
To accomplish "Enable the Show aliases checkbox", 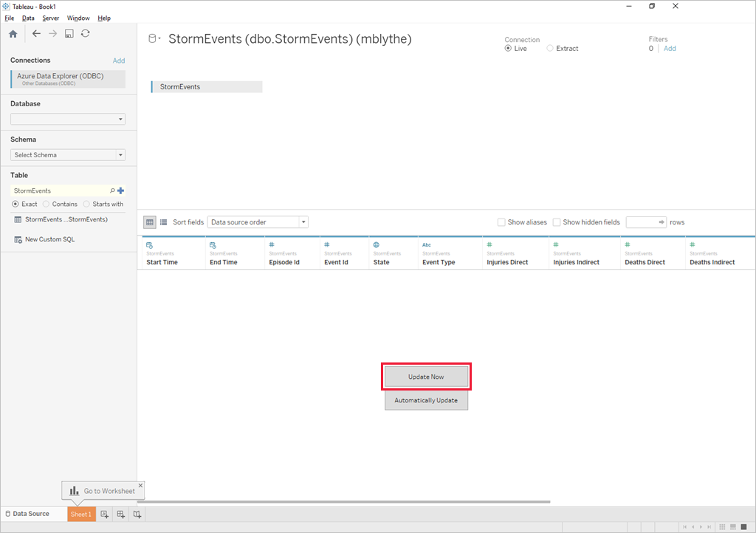I will [x=501, y=222].
